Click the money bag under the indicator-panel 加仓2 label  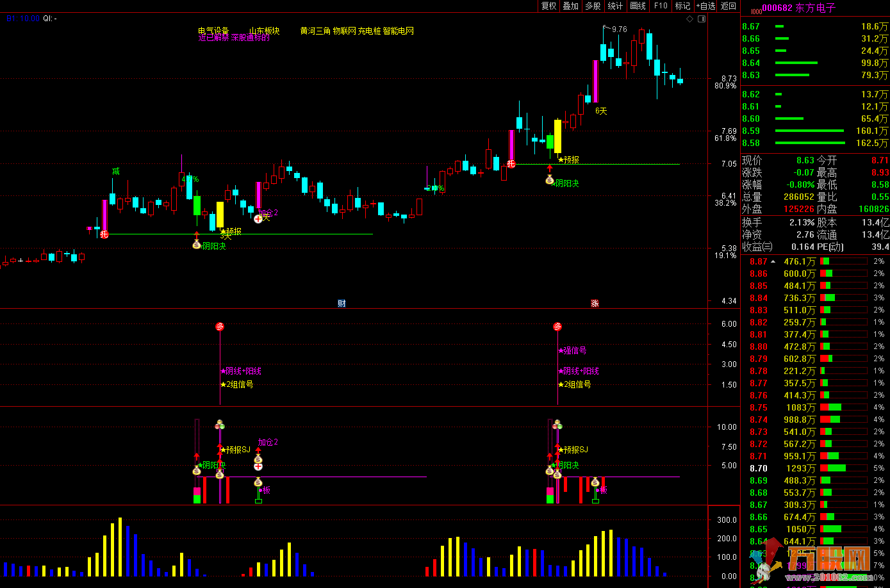tap(258, 459)
